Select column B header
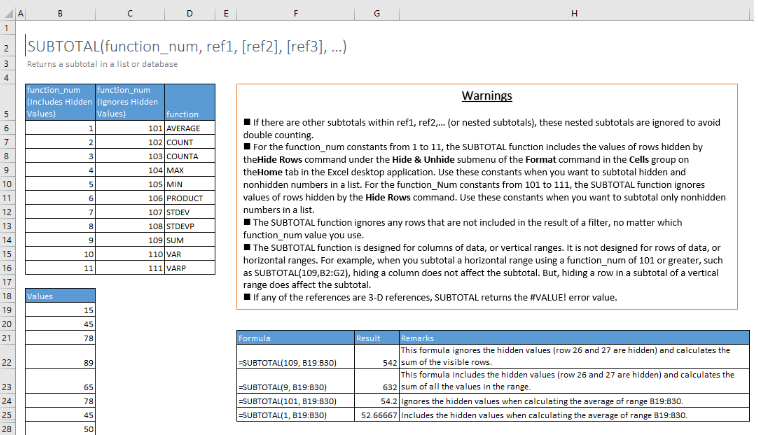This screenshot has height=435, width=758. click(60, 14)
